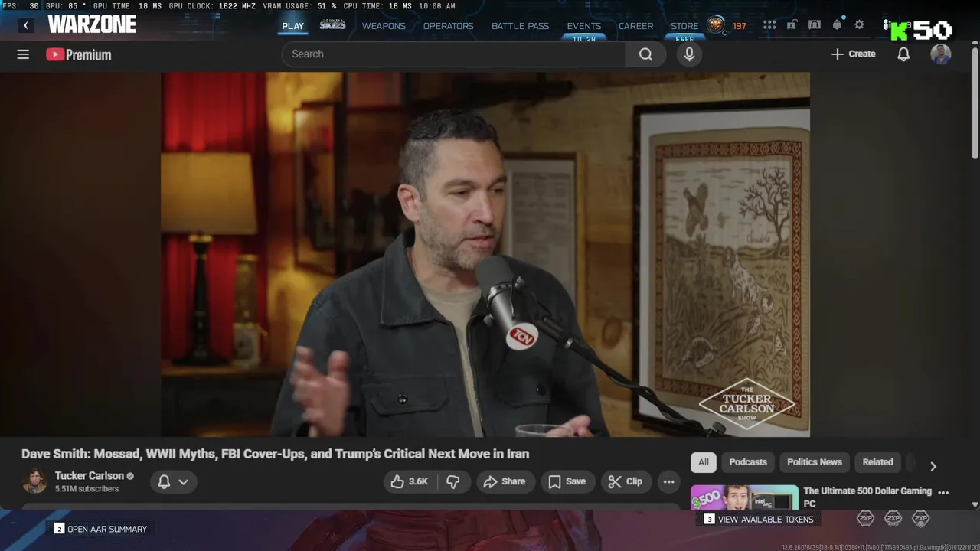The width and height of the screenshot is (980, 551).
Task: Click the YouTube search magnifier button
Action: pyautogui.click(x=645, y=54)
